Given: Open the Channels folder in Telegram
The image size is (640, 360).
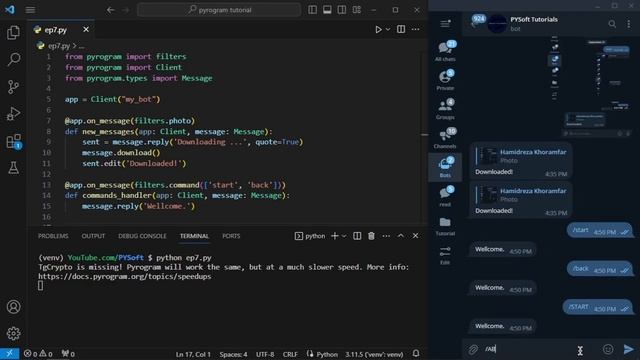Looking at the screenshot, I should [x=445, y=138].
